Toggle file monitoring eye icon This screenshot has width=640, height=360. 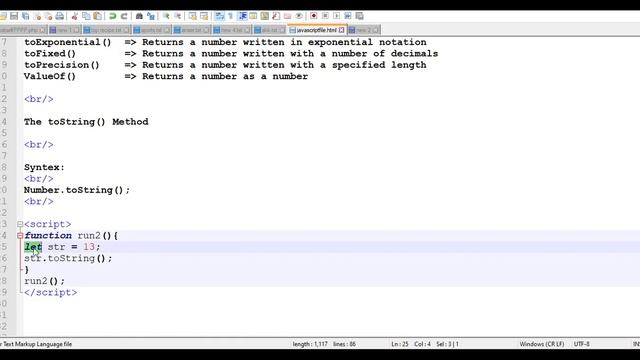click(299, 16)
